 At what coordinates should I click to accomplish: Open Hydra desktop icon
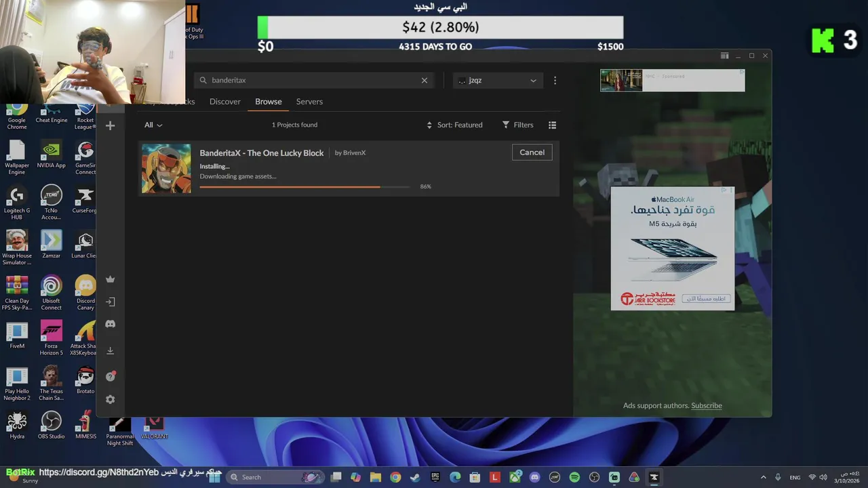[x=17, y=425]
